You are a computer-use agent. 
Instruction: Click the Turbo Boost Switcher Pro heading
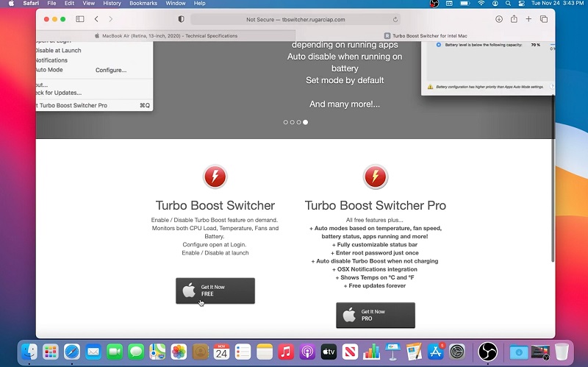[376, 205]
